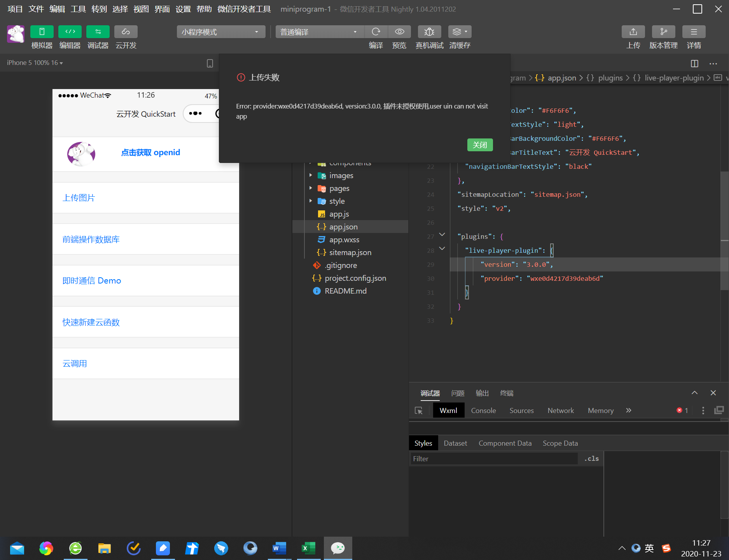Image resolution: width=729 pixels, height=560 pixels.
Task: Click the Styles filter input field
Action: [494, 458]
